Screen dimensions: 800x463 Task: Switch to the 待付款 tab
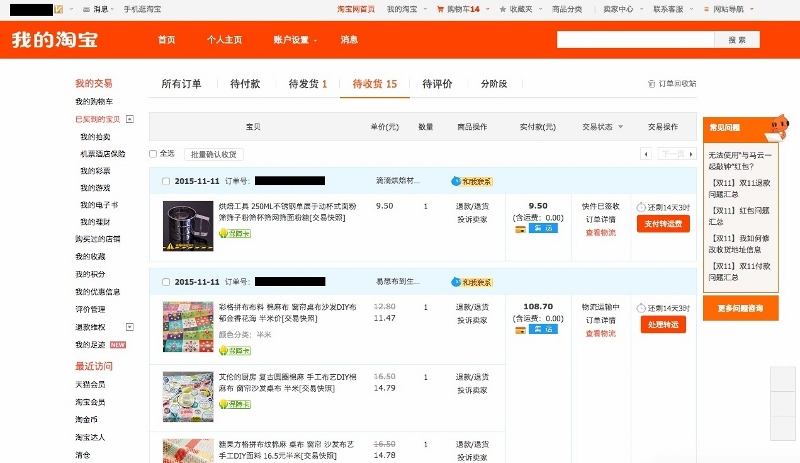click(x=245, y=84)
